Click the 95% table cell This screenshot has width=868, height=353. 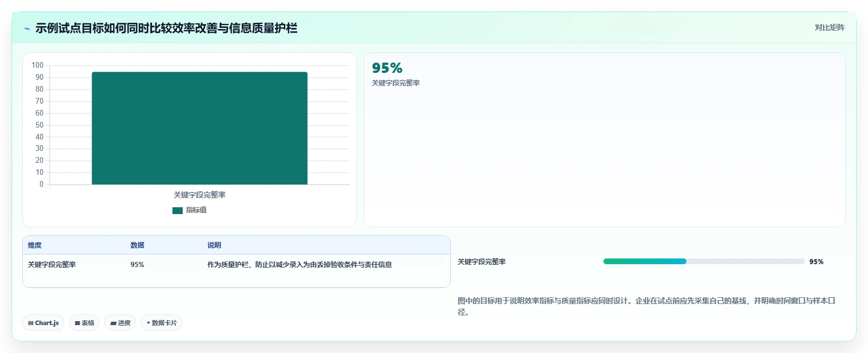(x=137, y=265)
